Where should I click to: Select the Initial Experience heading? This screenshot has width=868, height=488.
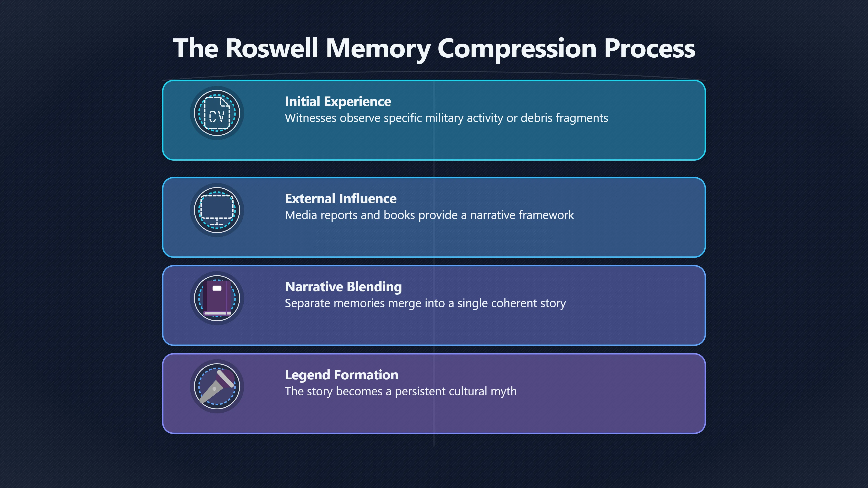(338, 101)
